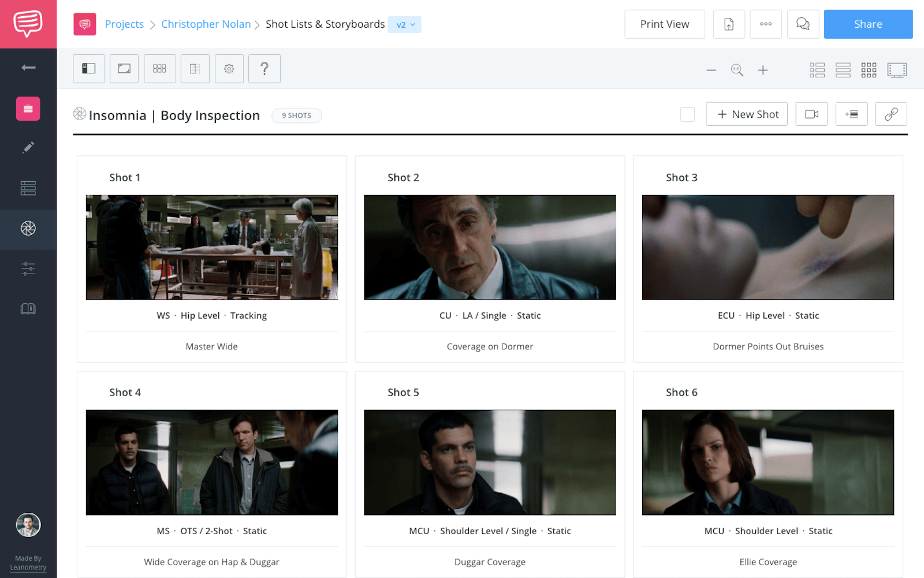Viewport: 924px width, 578px height.
Task: Click the Print View button
Action: point(665,24)
